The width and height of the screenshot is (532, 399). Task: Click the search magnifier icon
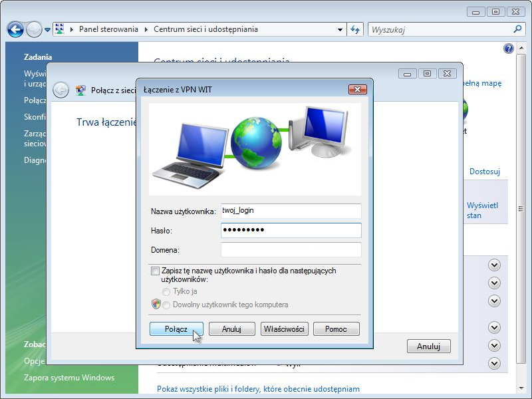point(518,29)
